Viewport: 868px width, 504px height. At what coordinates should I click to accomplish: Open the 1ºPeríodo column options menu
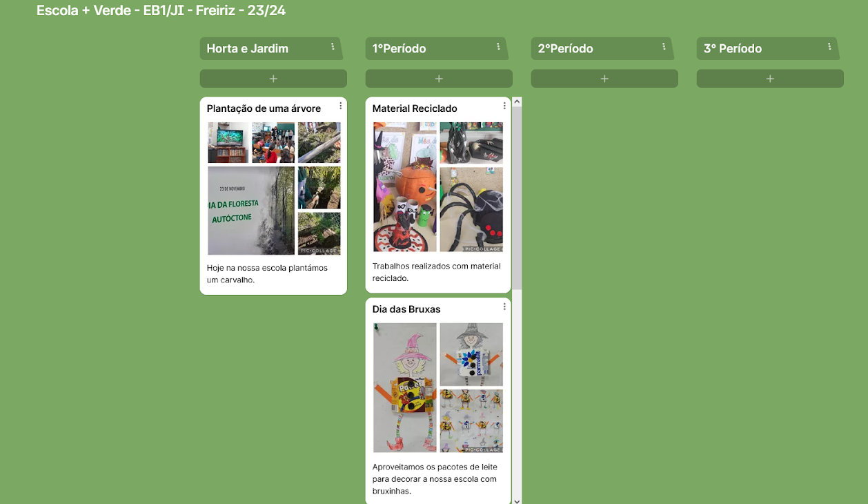pos(498,47)
